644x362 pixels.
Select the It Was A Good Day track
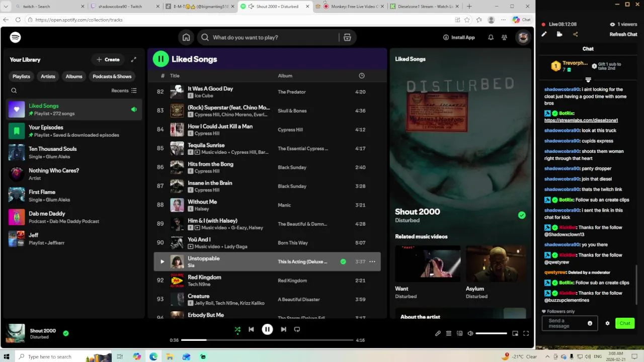267,92
